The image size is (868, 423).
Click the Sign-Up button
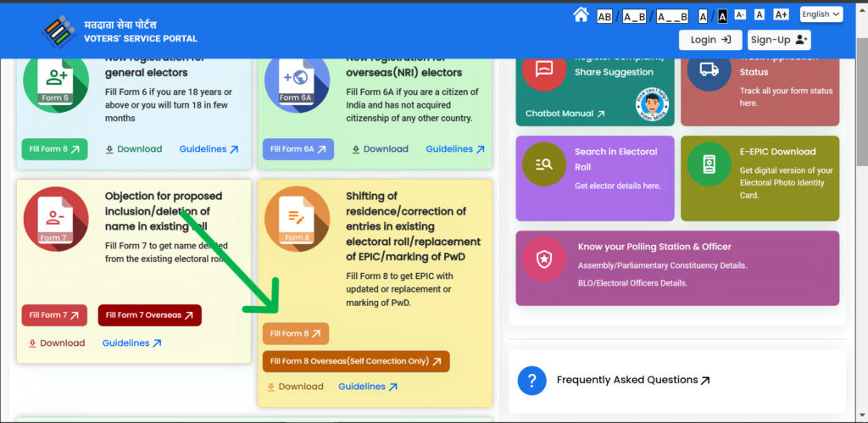tap(779, 40)
